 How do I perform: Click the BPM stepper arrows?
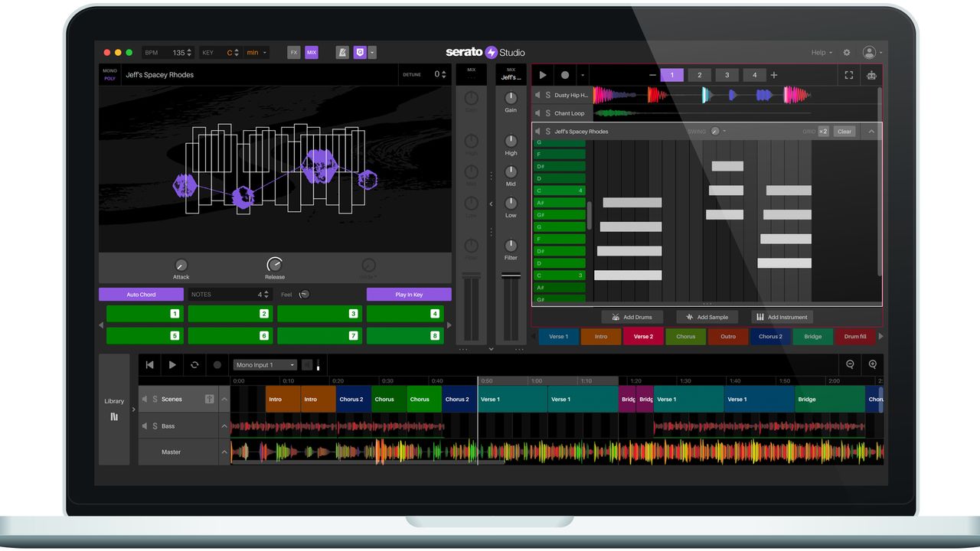pos(190,53)
